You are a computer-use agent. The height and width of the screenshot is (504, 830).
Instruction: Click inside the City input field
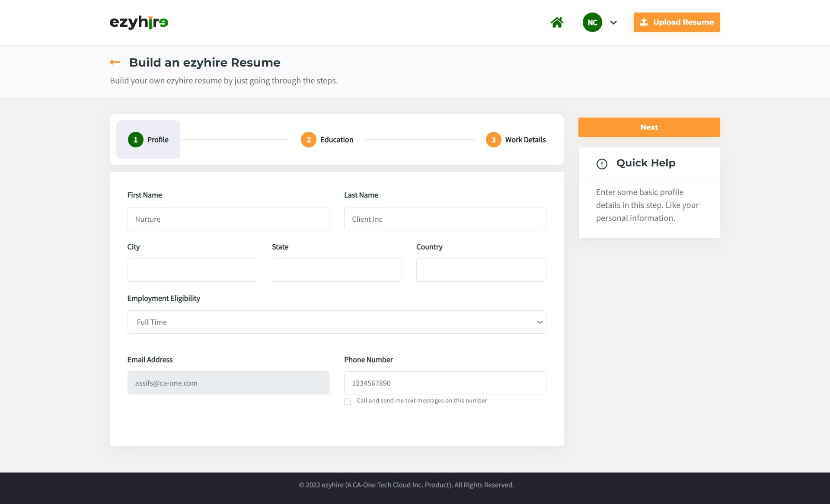[x=192, y=270]
